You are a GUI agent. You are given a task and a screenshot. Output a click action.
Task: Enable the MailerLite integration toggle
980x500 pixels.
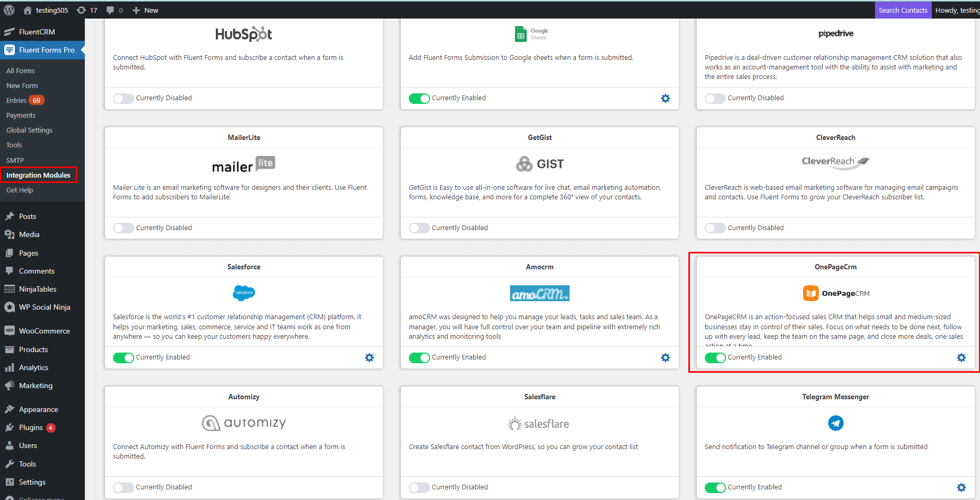(123, 227)
